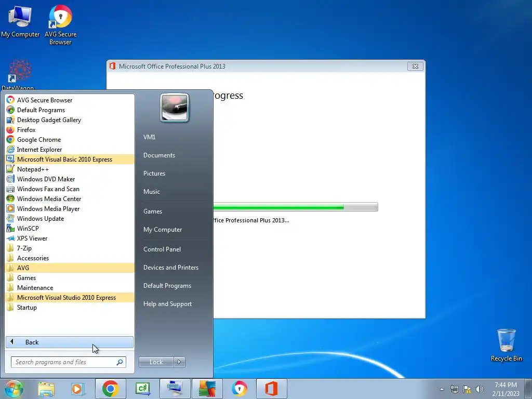Launch Google Chrome from the Start menu

coord(70,139)
